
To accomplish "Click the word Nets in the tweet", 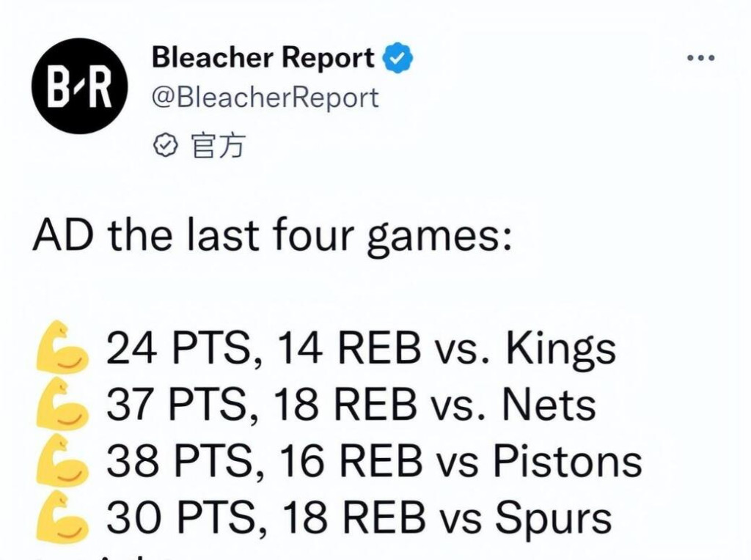I will 549,405.
